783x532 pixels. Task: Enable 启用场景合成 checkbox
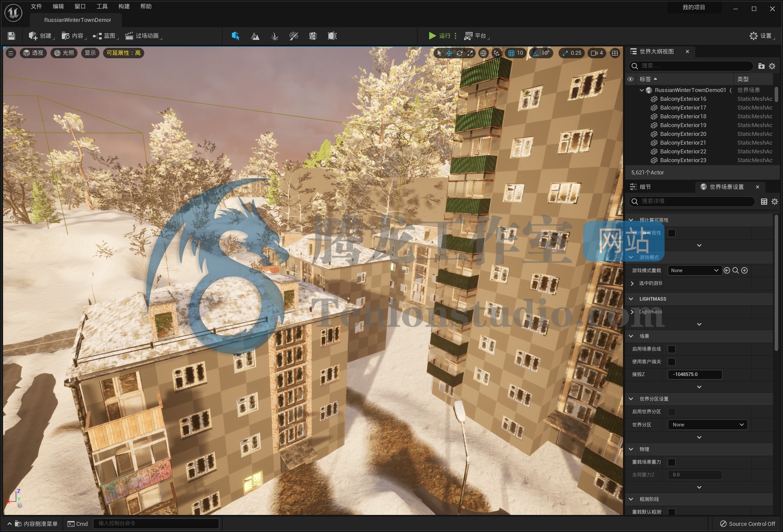(671, 349)
